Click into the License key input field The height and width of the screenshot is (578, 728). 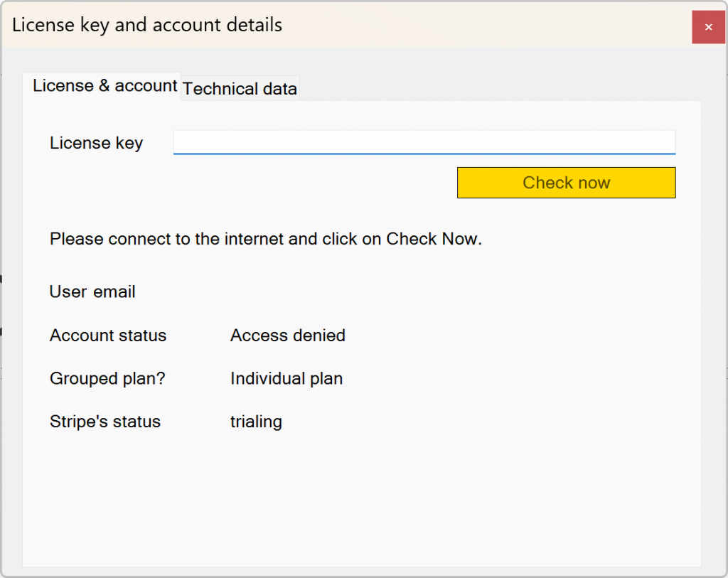click(424, 142)
